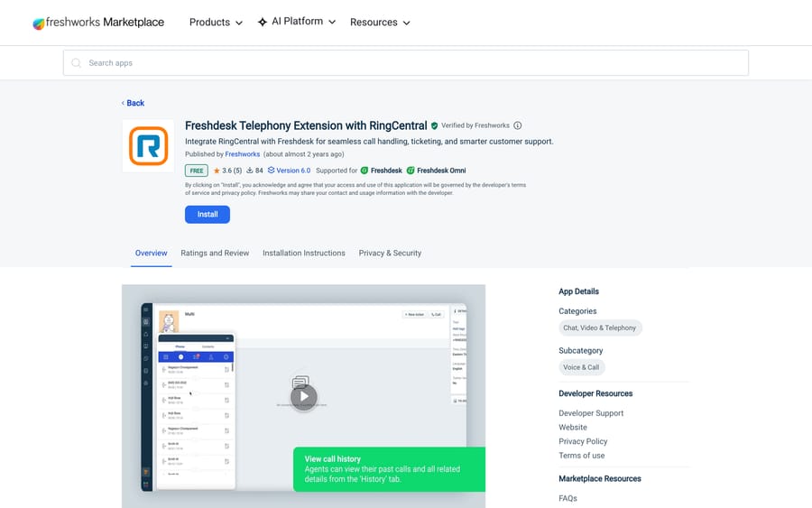812x508 pixels.
Task: Open the Installation Instructions tab
Action: coord(304,254)
